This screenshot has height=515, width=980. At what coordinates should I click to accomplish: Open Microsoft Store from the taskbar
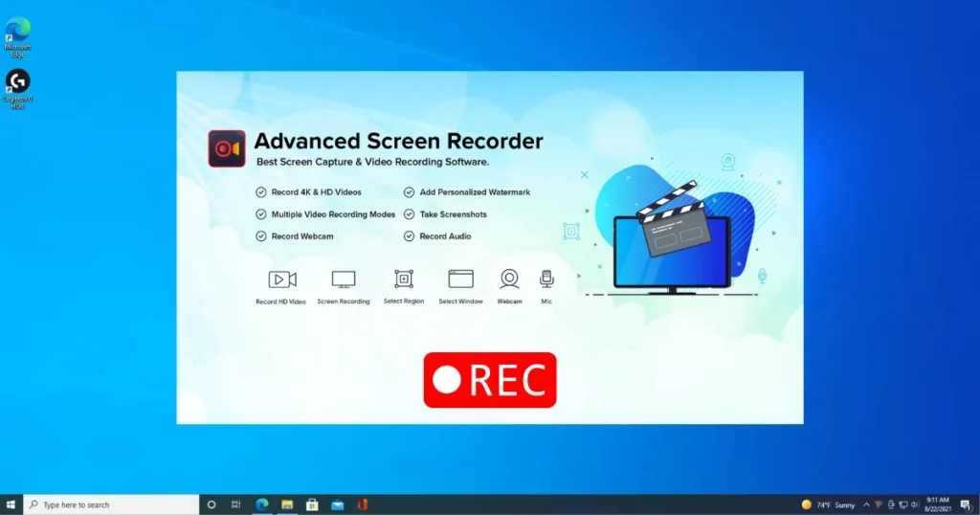(312, 504)
